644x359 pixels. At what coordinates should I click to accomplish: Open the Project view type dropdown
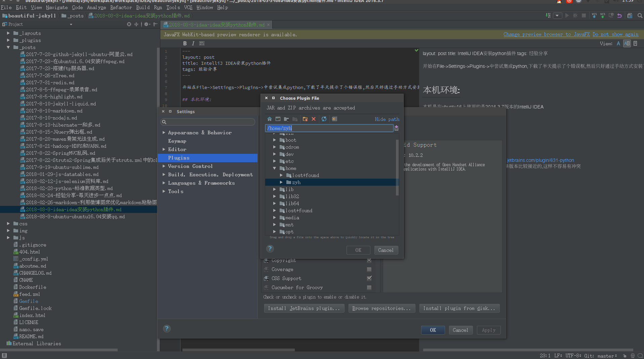coord(71,24)
